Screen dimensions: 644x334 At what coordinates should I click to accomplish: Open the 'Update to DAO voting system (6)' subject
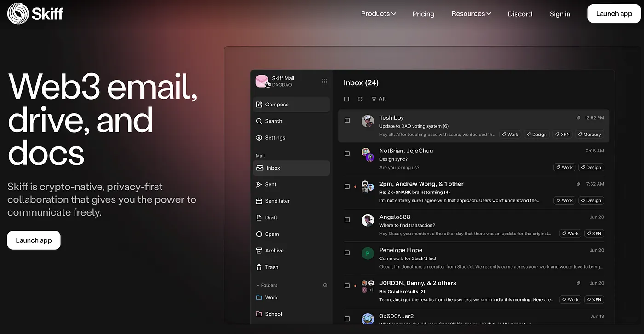pyautogui.click(x=414, y=126)
